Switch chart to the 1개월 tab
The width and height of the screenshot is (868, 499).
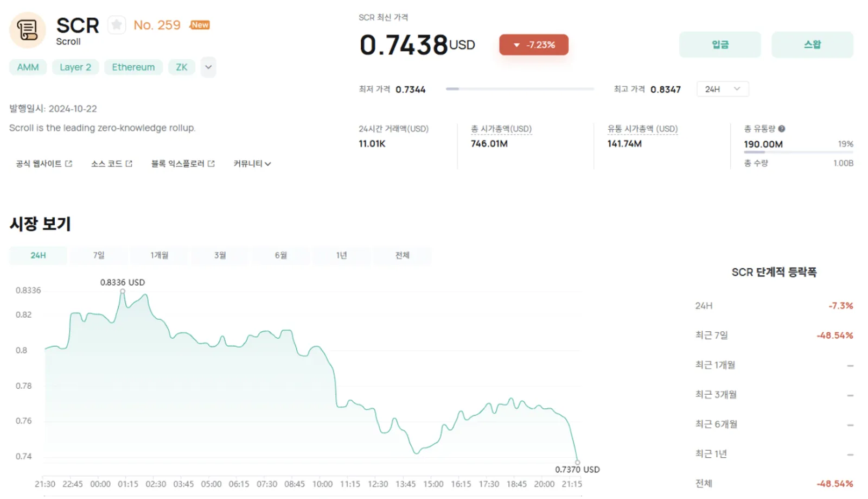[x=159, y=255]
